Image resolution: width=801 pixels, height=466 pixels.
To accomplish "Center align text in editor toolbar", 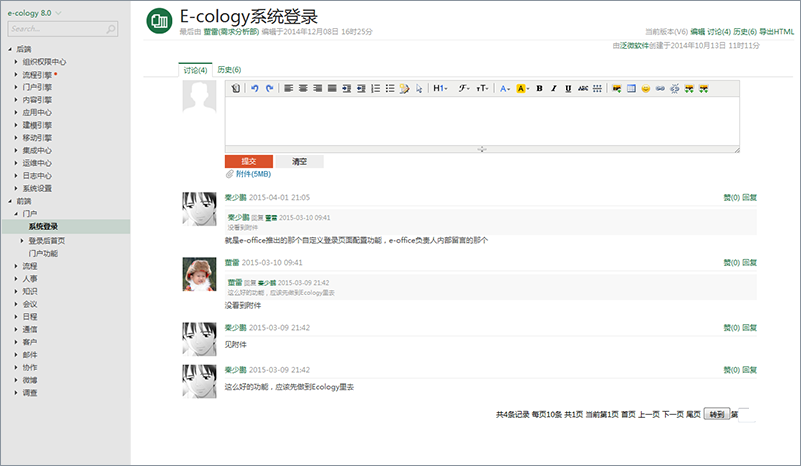I will click(x=303, y=88).
